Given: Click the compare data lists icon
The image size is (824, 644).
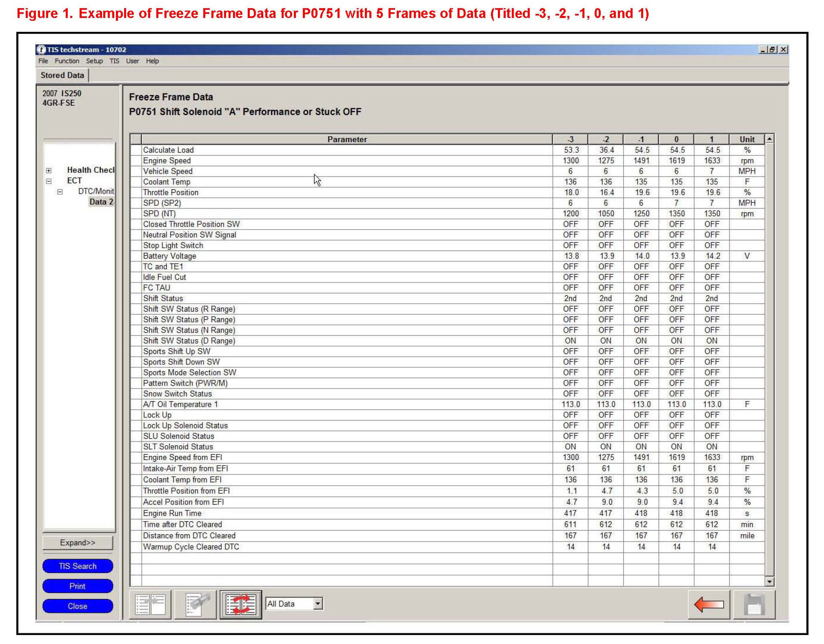Looking at the screenshot, I should (150, 605).
